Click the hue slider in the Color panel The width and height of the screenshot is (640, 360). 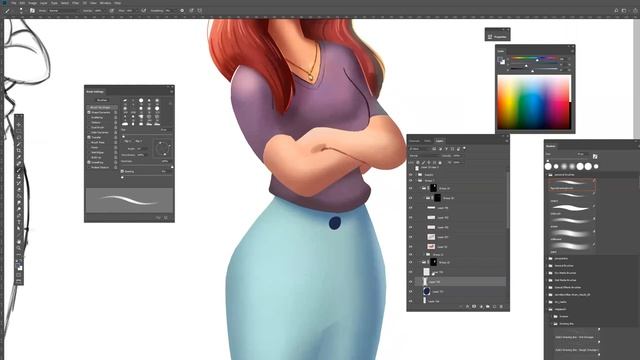pyautogui.click(x=534, y=58)
